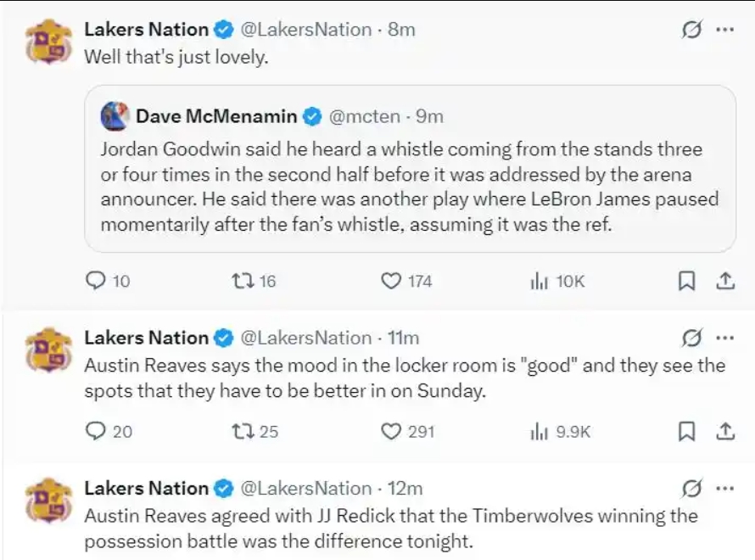
Task: Repost the tweet with 16 reposts
Action: 240,281
